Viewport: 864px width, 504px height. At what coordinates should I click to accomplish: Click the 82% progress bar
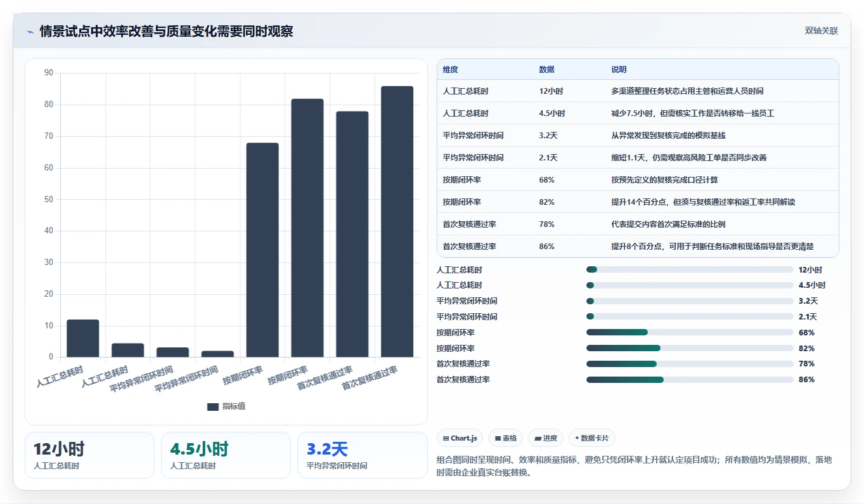tap(690, 348)
